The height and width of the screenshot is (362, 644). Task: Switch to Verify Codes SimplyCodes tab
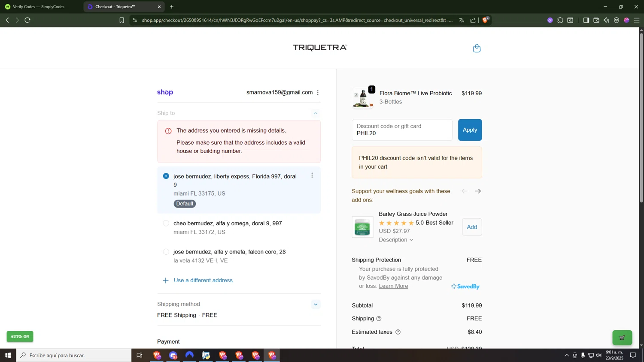tap(39, 7)
